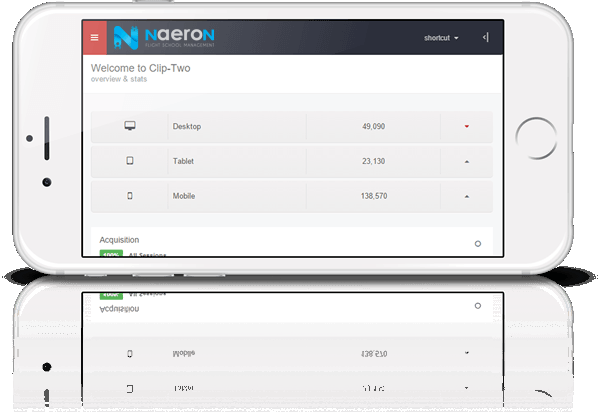Image resolution: width=600 pixels, height=412 pixels.
Task: Click the Welcome to Clip-Two heading
Action: (x=140, y=68)
